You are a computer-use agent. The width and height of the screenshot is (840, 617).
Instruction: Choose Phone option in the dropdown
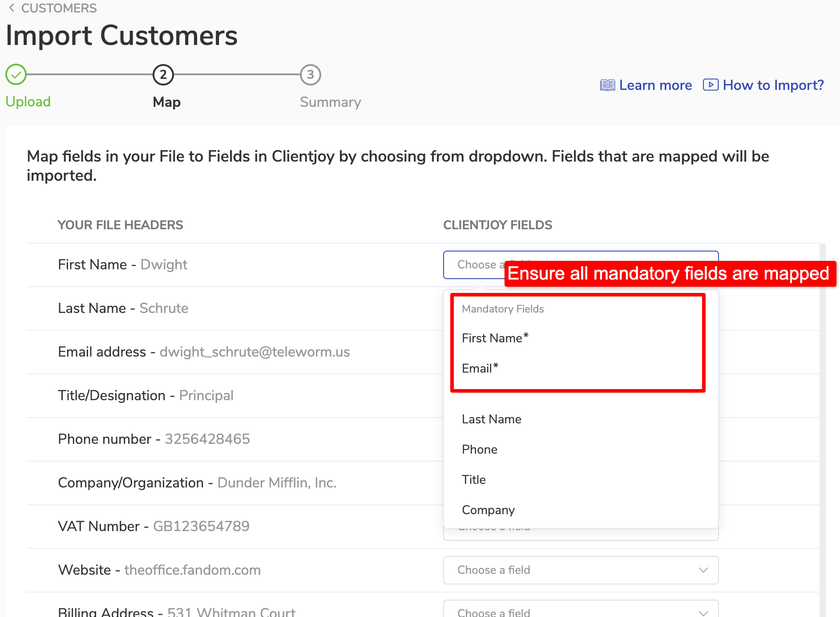tap(479, 450)
